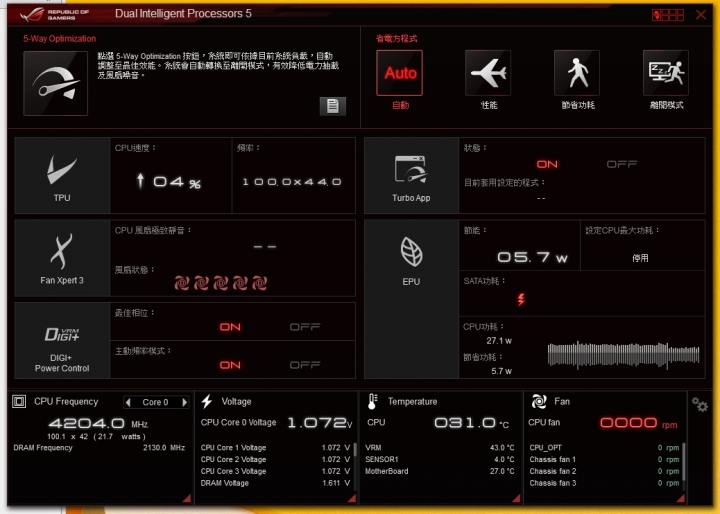Click the Voltage list scrollbar

click(355, 449)
